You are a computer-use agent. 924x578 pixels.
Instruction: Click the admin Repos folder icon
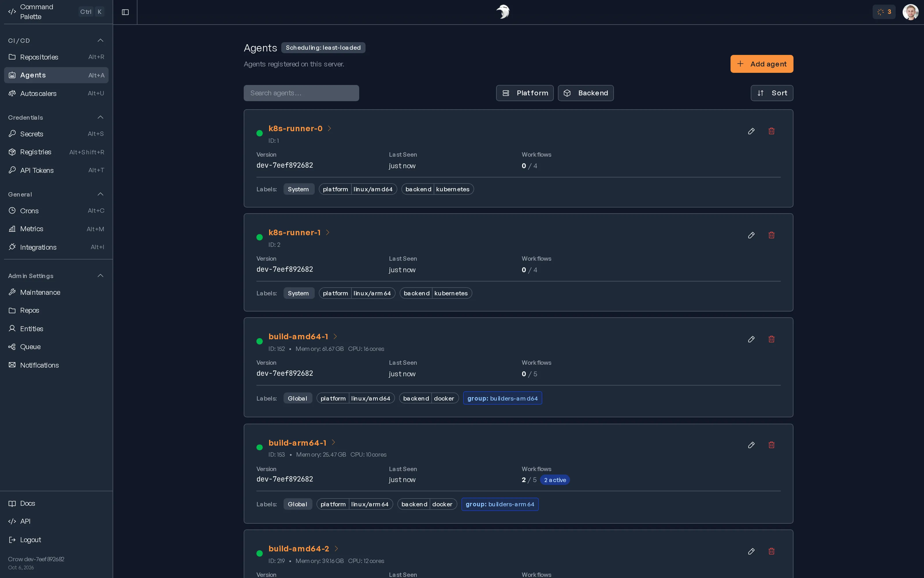click(12, 310)
